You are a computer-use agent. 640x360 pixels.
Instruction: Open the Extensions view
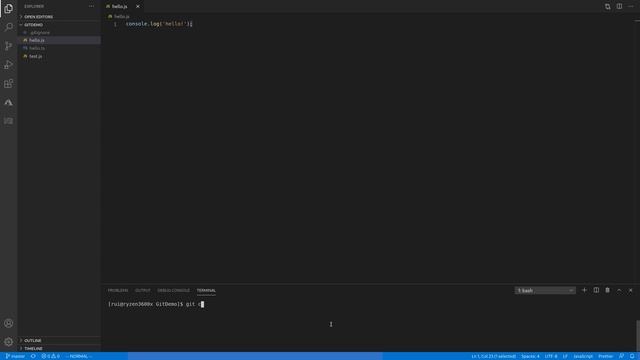pos(9,83)
